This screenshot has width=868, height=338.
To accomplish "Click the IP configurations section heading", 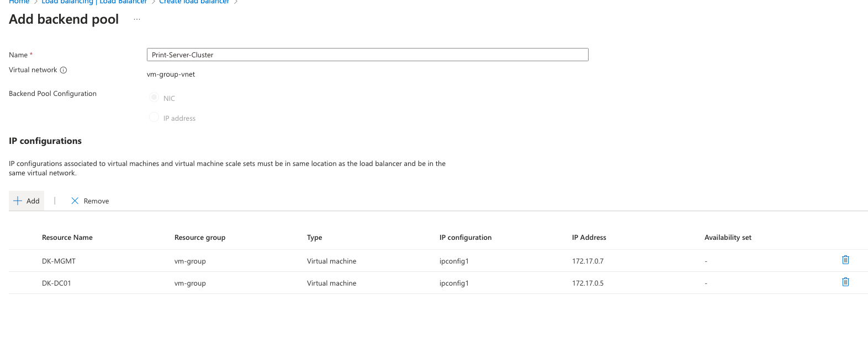I will 45,141.
